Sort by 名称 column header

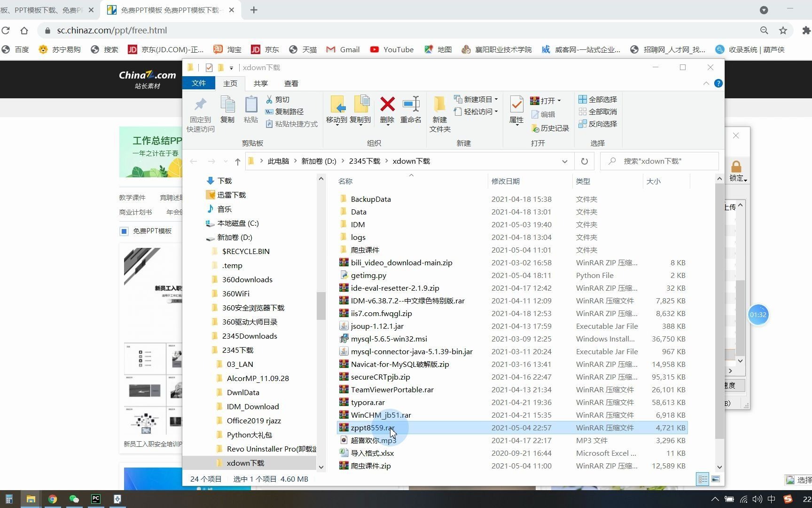345,181
